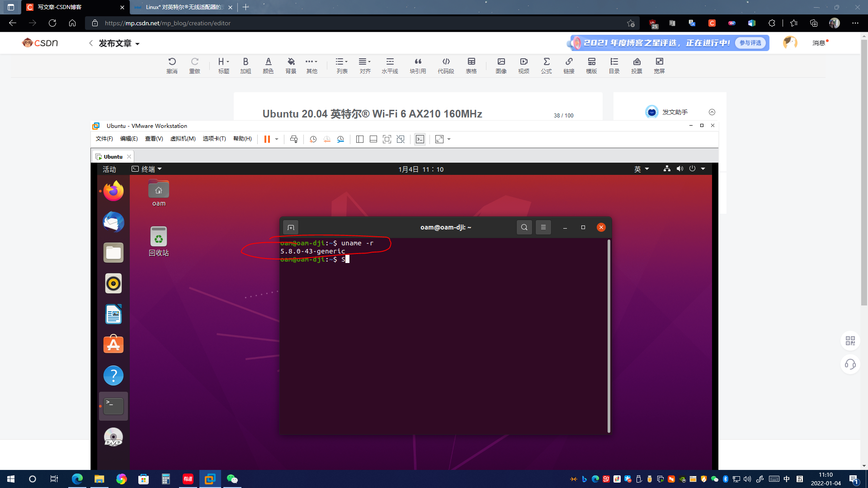Screen dimensions: 868x488
Task: Open the terminal search magnifier icon
Action: pyautogui.click(x=524, y=227)
